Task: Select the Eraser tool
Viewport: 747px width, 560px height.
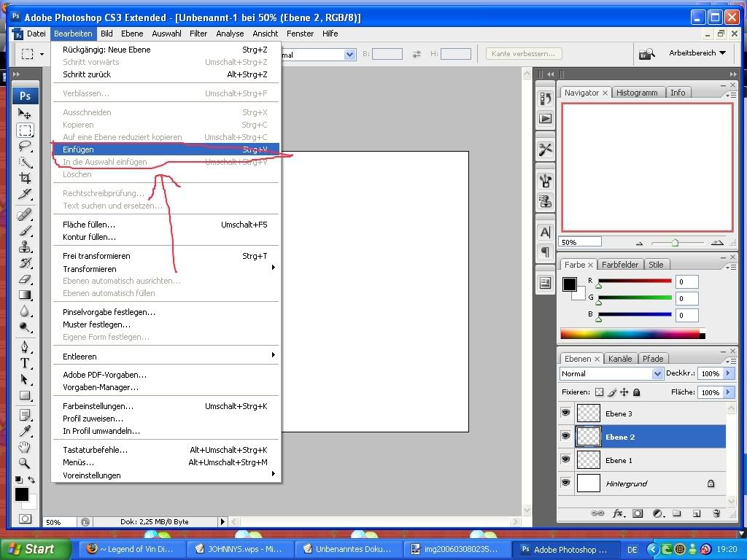Action: pyautogui.click(x=25, y=279)
